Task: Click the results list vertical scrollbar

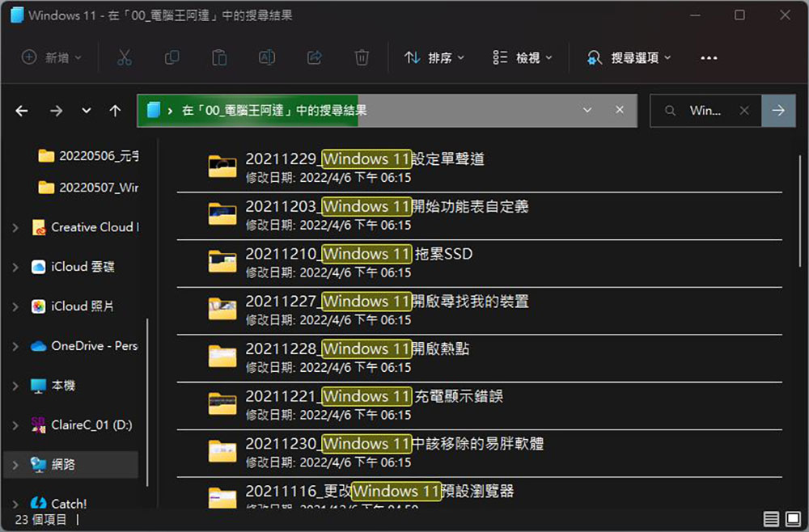Action: click(x=800, y=211)
